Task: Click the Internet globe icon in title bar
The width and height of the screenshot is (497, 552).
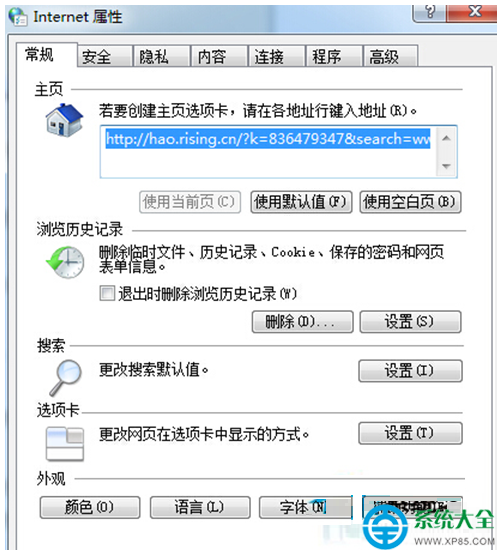Action: click(18, 16)
